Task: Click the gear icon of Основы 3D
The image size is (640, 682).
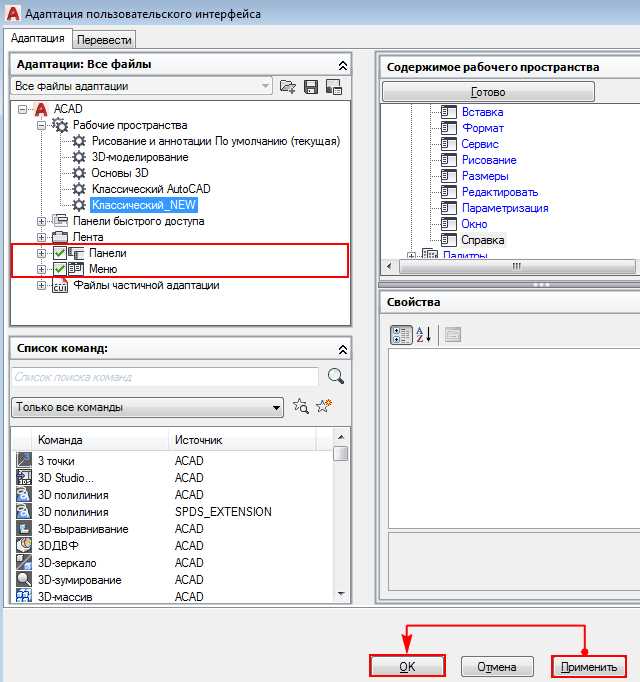Action: coord(79,173)
